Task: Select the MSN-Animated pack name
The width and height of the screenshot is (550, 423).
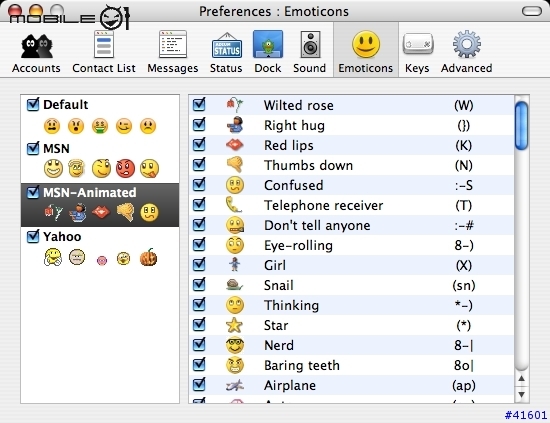Action: pos(89,193)
